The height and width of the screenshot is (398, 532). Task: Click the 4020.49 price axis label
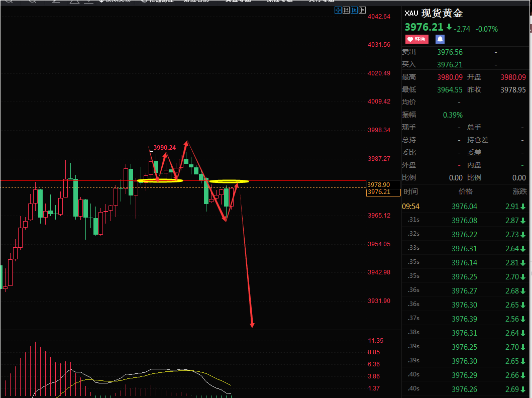click(x=379, y=73)
